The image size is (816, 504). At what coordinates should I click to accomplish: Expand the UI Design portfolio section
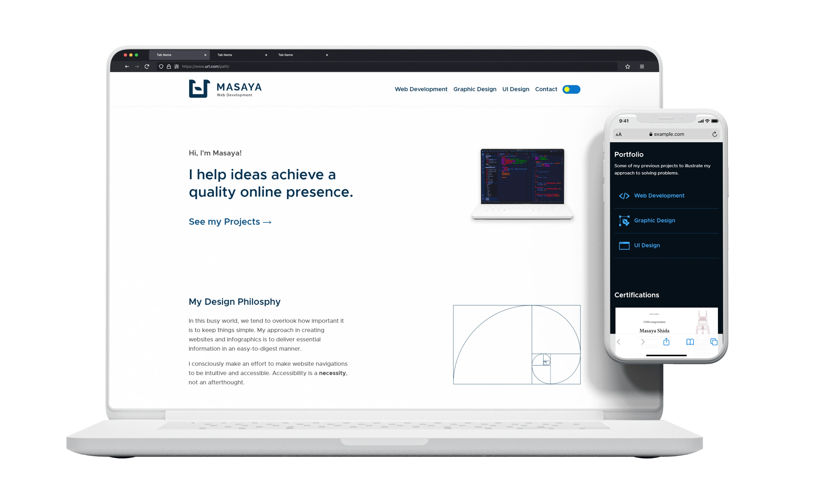[666, 245]
